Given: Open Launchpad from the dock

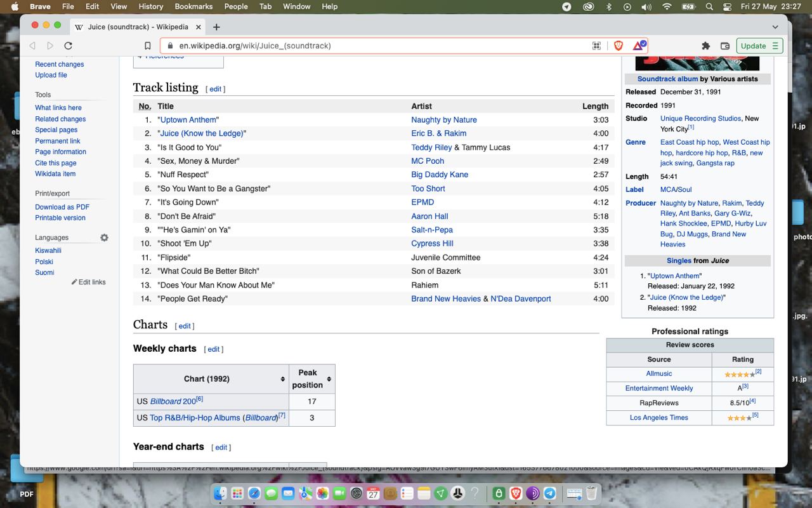Looking at the screenshot, I should (237, 493).
